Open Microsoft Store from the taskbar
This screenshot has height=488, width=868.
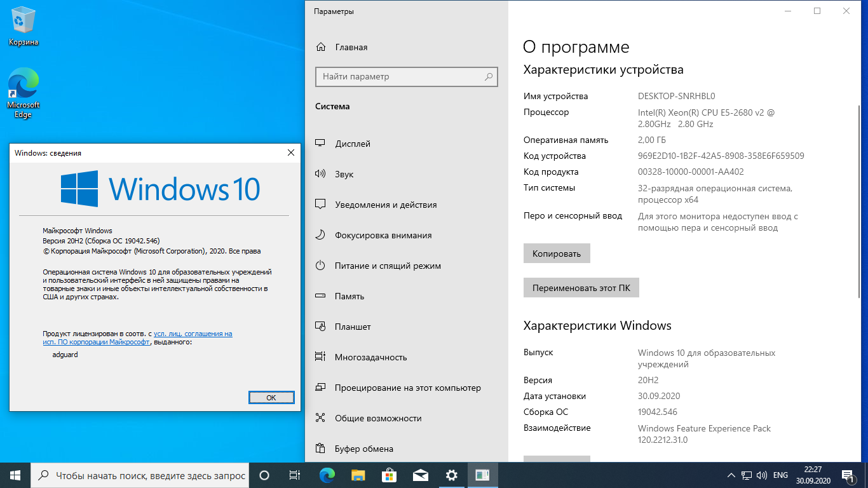pyautogui.click(x=389, y=475)
